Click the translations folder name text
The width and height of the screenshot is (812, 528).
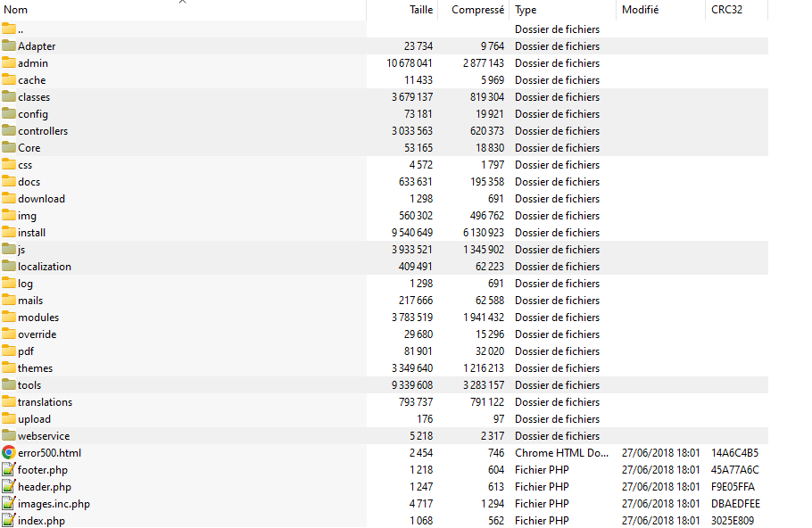[45, 402]
